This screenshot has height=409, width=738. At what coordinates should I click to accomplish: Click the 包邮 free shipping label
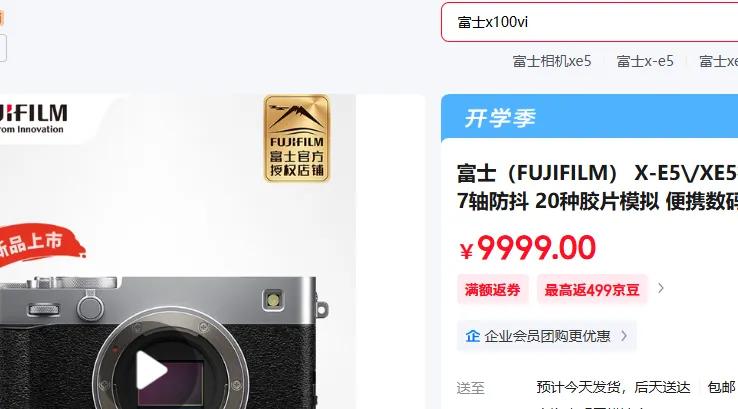coord(722,387)
